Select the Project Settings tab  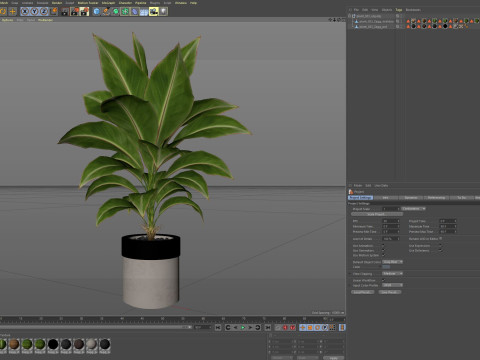point(360,198)
